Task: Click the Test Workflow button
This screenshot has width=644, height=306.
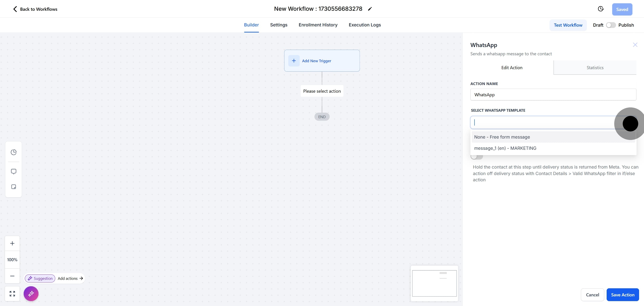Action: (x=568, y=25)
